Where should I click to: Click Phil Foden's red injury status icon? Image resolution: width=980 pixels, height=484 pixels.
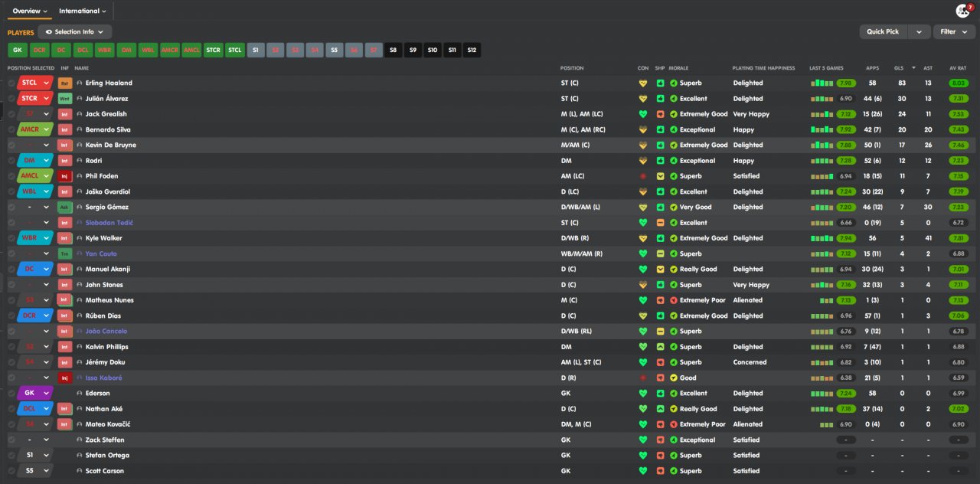(643, 176)
